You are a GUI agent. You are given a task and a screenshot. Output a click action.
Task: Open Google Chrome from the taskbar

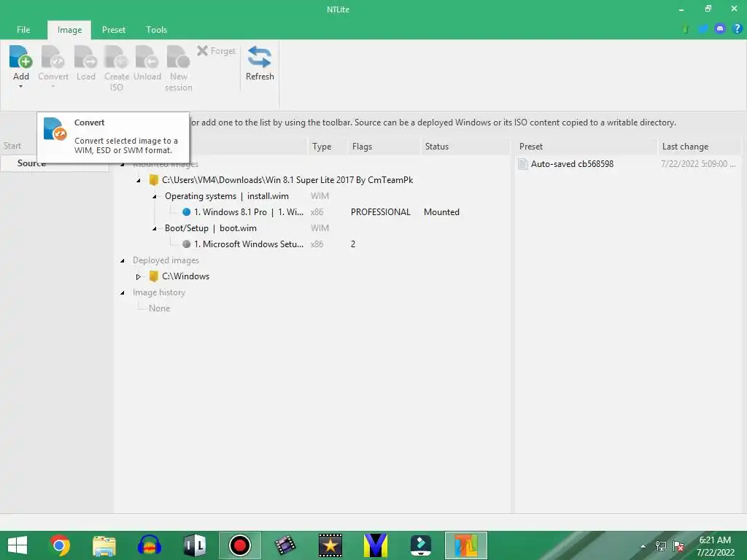60,545
